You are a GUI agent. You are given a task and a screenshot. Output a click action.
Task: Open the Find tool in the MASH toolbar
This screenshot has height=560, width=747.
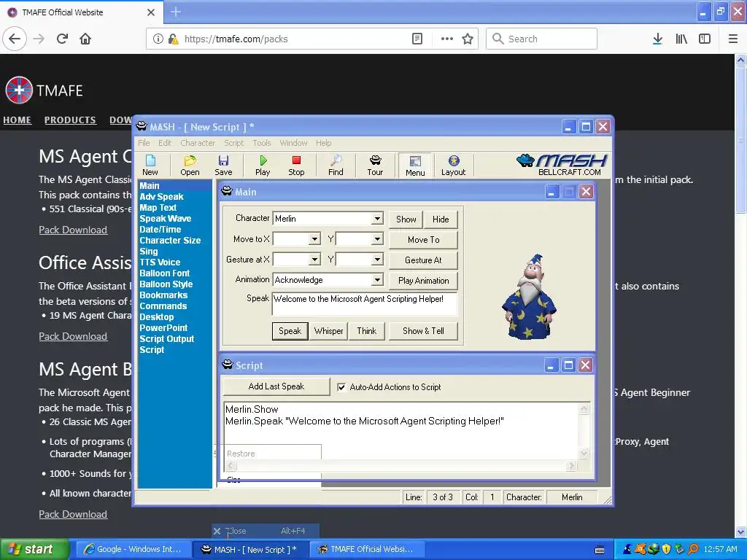click(x=336, y=166)
